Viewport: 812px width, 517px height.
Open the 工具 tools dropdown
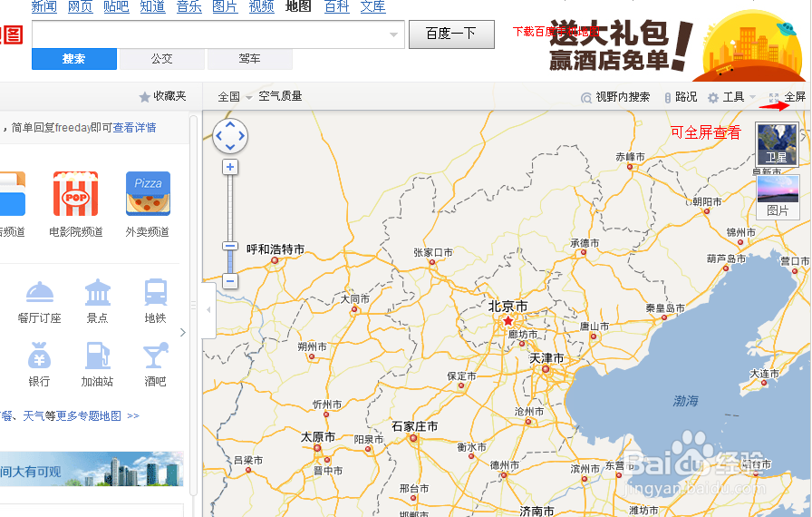click(731, 97)
